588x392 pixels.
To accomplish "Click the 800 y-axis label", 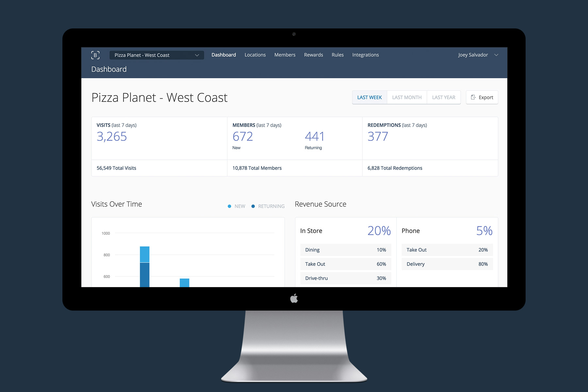I will (x=107, y=255).
